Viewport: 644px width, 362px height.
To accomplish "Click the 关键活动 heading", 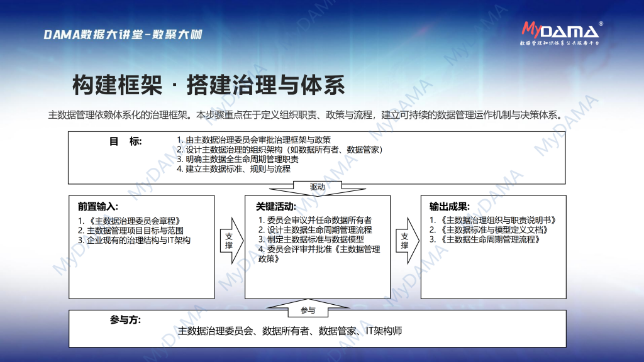I will (x=276, y=206).
